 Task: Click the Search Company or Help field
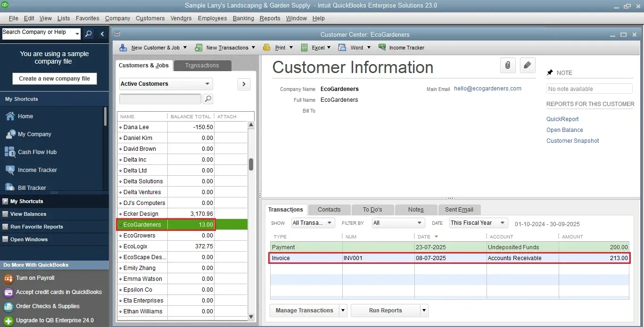tap(38, 34)
